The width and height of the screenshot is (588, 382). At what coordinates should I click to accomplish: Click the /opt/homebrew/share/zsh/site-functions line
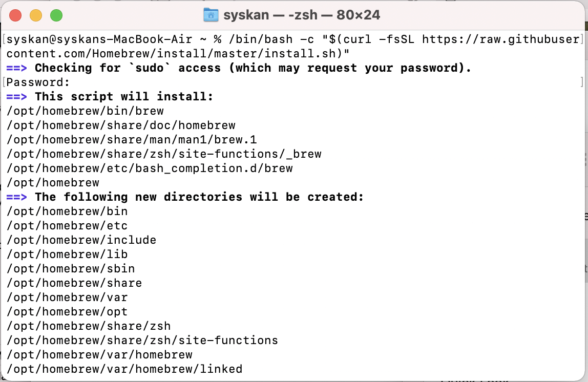coord(142,341)
